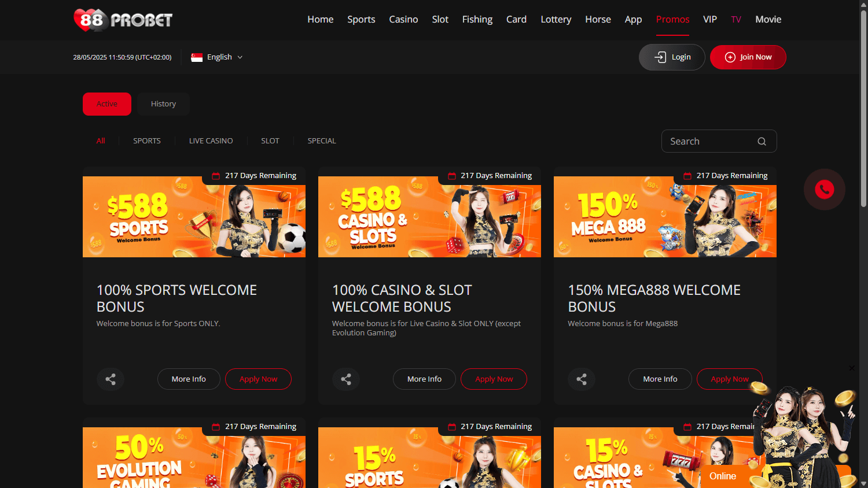Click the search magnifier icon
The width and height of the screenshot is (868, 488).
click(x=762, y=141)
